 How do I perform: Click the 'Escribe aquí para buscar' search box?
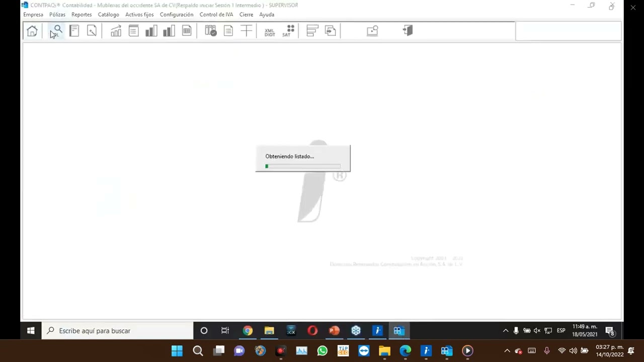point(118,331)
